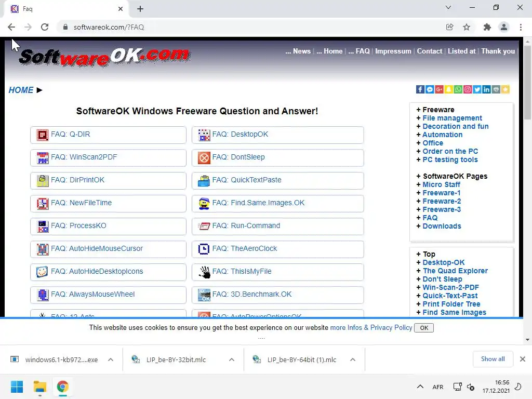This screenshot has height=399, width=532.
Task: Click the yellow Snapchat share icon
Action: click(448, 89)
